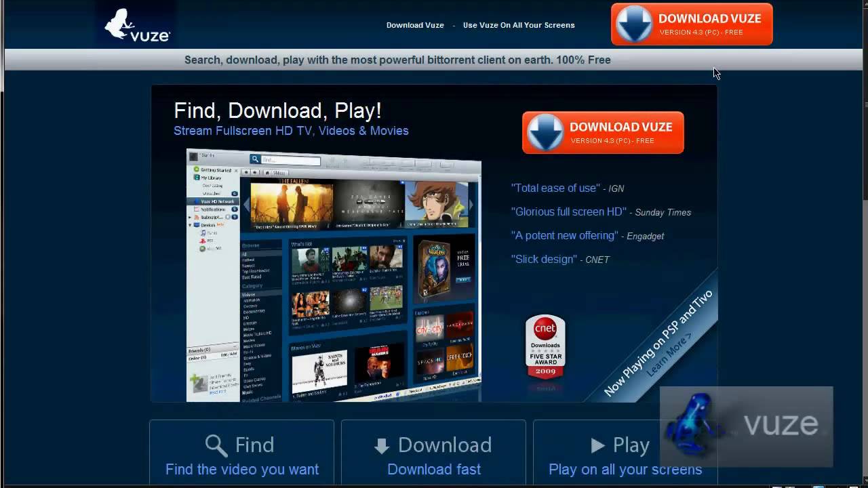The height and width of the screenshot is (488, 868).
Task: Click the play triangle icon beside Play
Action: tap(597, 445)
